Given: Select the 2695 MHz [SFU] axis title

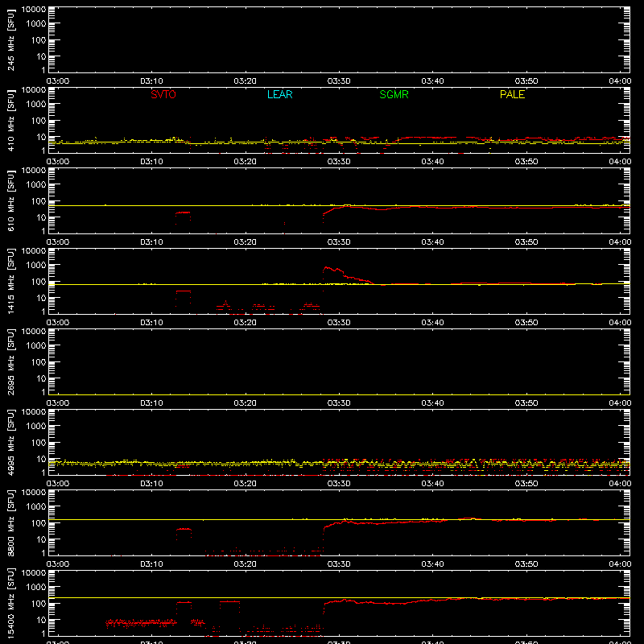Looking at the screenshot, I should [10, 361].
